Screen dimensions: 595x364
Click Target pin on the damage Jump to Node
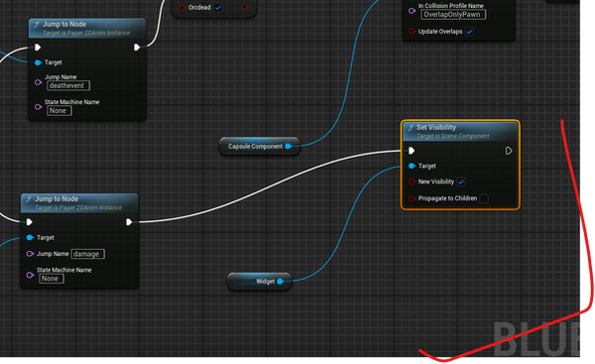30,238
